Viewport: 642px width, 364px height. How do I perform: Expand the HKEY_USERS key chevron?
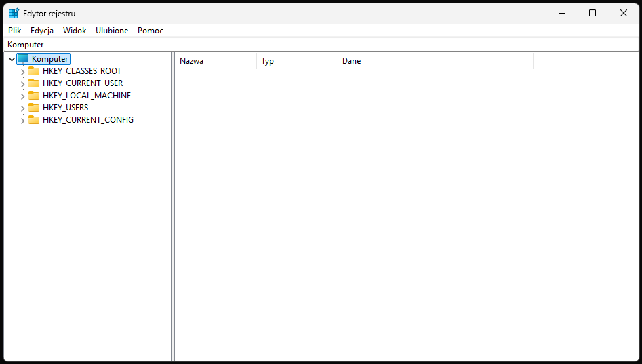[22, 108]
